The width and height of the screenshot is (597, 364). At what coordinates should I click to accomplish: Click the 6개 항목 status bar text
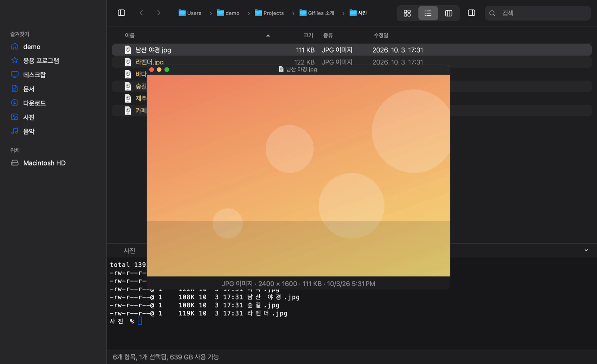click(x=166, y=357)
